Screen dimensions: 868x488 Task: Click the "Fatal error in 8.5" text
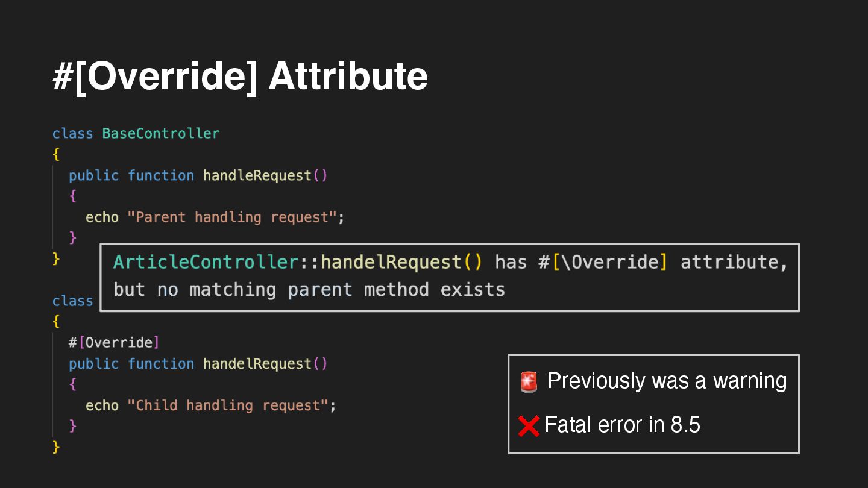coord(622,425)
